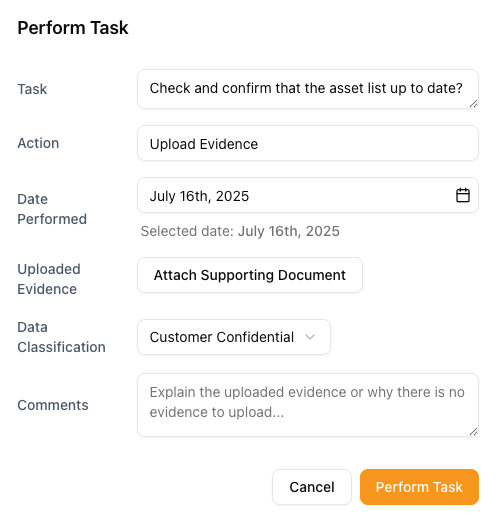Select the Date Performed label
Screen dimensions: 502x522
[x=52, y=209]
